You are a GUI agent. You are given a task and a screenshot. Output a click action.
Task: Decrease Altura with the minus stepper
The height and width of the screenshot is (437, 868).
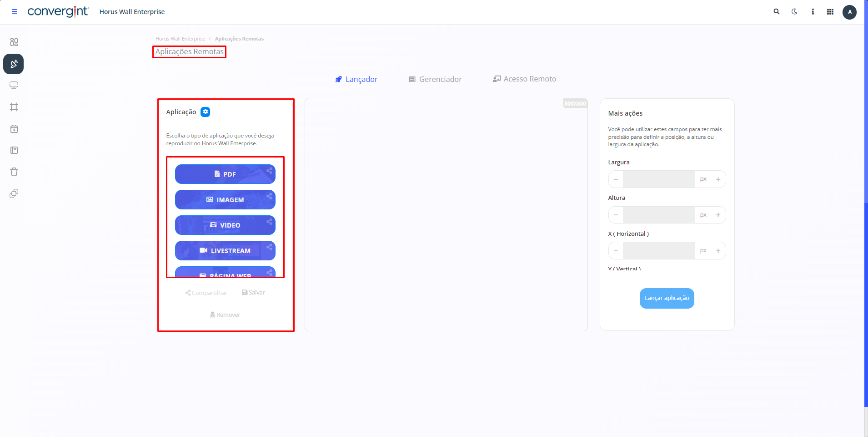tap(616, 215)
